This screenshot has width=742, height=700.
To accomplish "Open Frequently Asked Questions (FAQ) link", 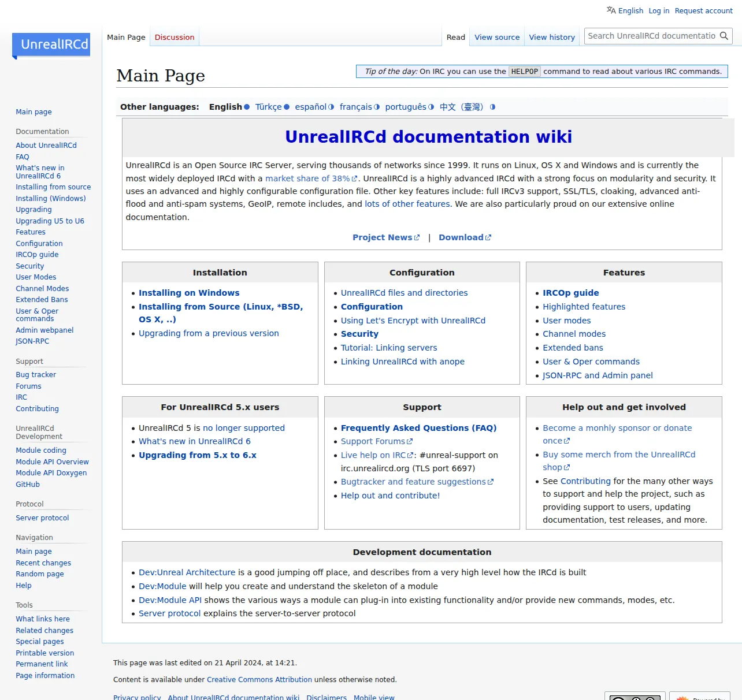I will 418,428.
